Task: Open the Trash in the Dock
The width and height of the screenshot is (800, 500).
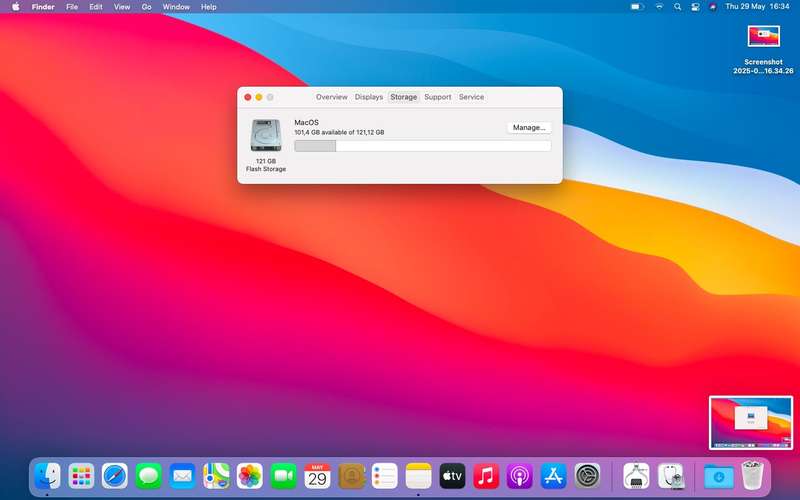Action: point(752,476)
